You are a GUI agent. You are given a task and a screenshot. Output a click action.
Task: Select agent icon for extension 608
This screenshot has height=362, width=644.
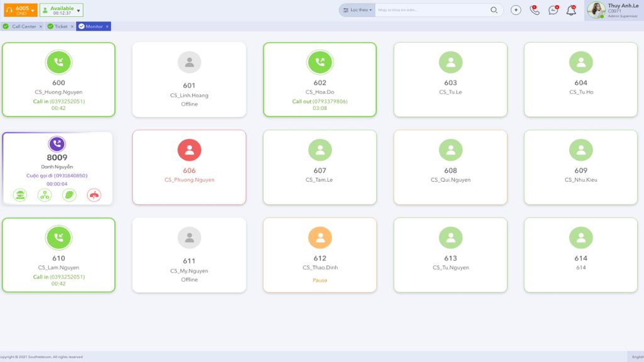point(450,150)
